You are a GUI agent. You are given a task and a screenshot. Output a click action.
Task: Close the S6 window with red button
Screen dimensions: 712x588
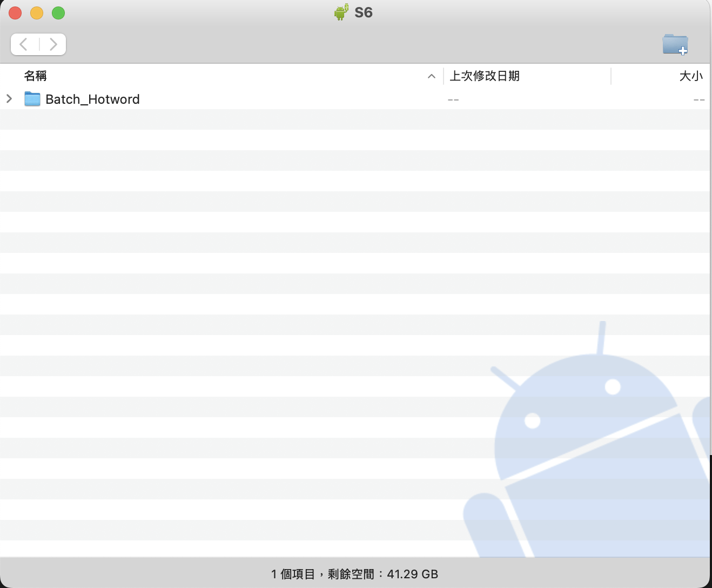click(x=15, y=13)
